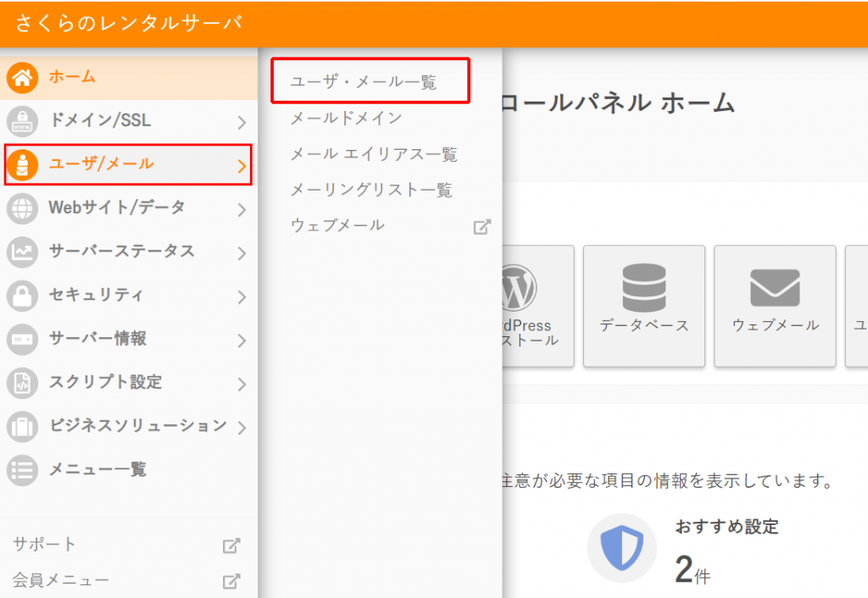Click the home icon in sidebar
Screen dimensions: 868x598
[22, 78]
